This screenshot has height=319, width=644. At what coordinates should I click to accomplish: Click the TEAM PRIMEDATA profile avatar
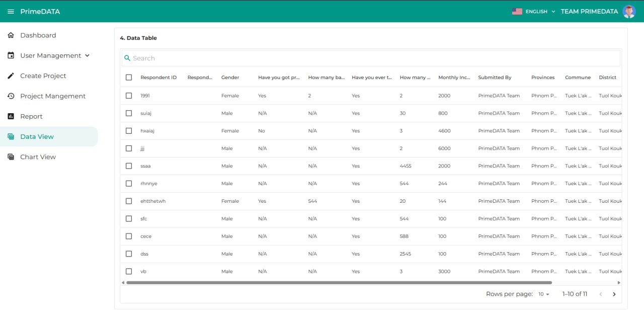point(629,11)
